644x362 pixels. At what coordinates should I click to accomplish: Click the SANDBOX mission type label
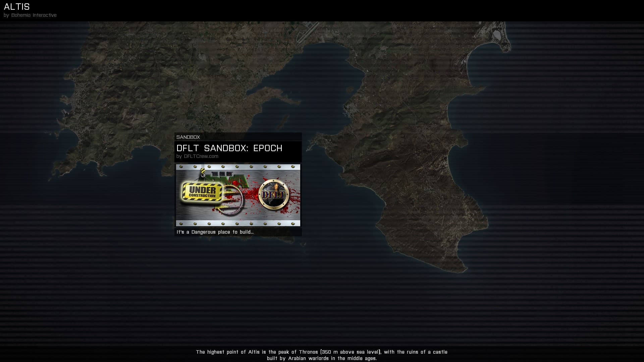188,137
